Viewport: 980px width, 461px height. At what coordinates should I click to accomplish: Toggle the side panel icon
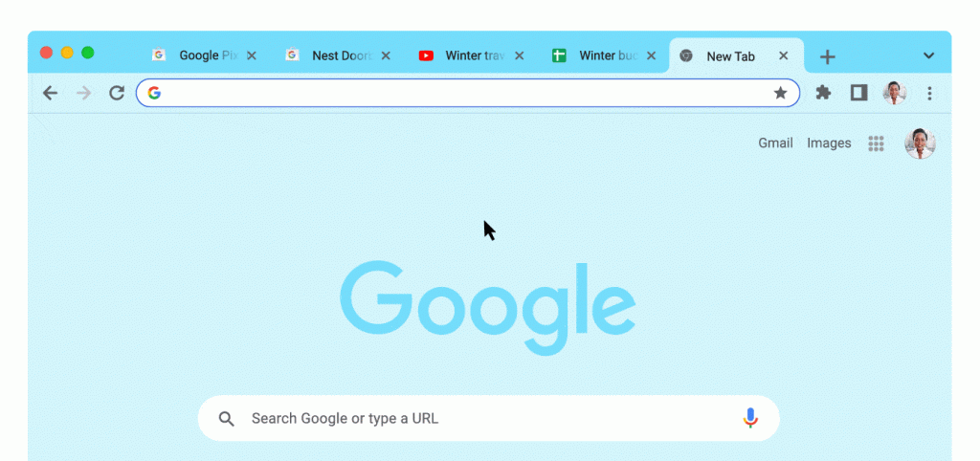point(858,93)
